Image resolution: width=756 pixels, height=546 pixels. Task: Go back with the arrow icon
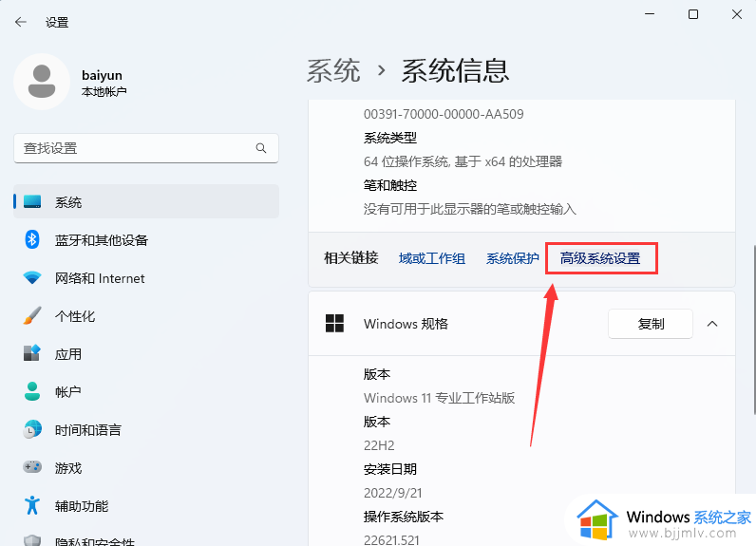pyautogui.click(x=20, y=22)
